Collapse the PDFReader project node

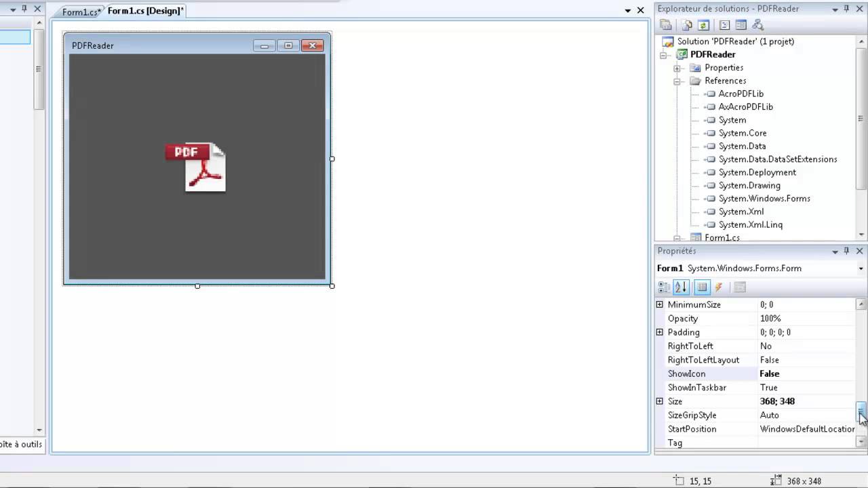coord(664,55)
